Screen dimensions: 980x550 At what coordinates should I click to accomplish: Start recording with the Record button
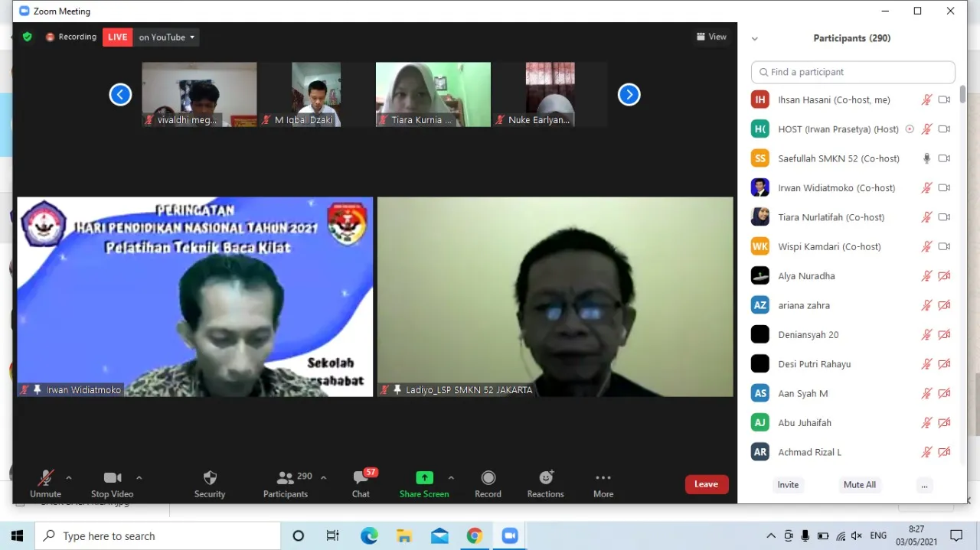[488, 483]
